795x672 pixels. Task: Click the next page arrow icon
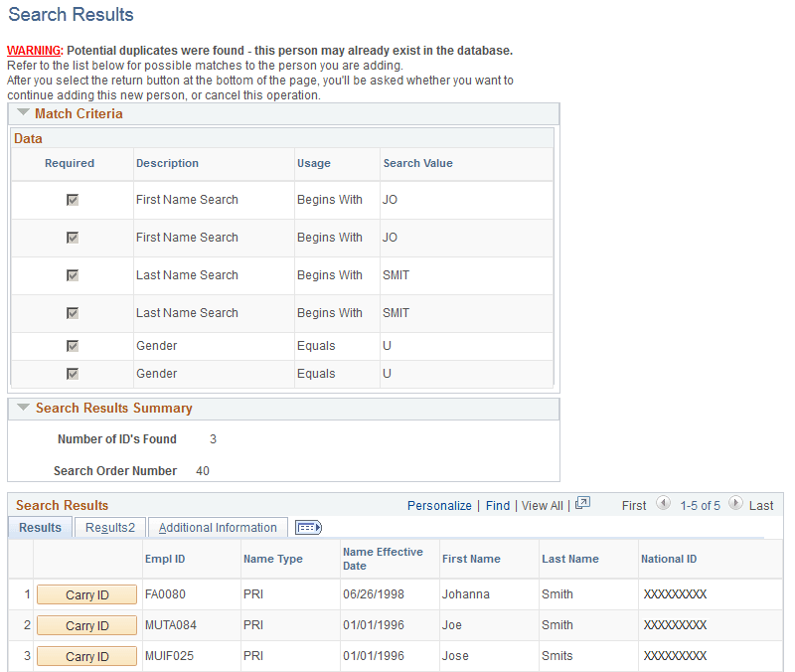pyautogui.click(x=736, y=504)
